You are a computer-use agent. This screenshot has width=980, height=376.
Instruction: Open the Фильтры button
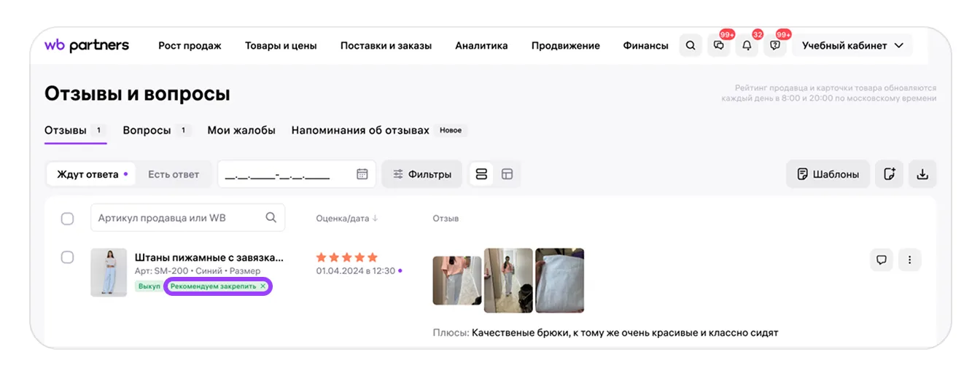pyautogui.click(x=421, y=174)
